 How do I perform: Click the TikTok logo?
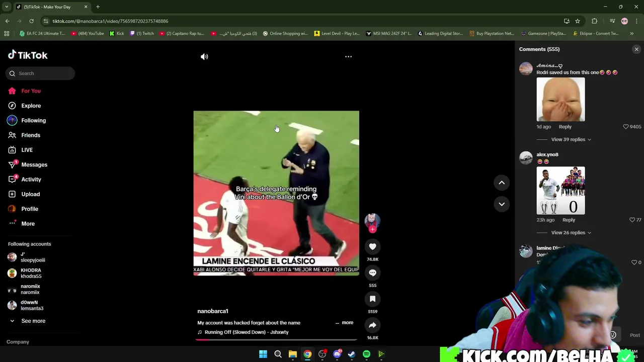28,55
